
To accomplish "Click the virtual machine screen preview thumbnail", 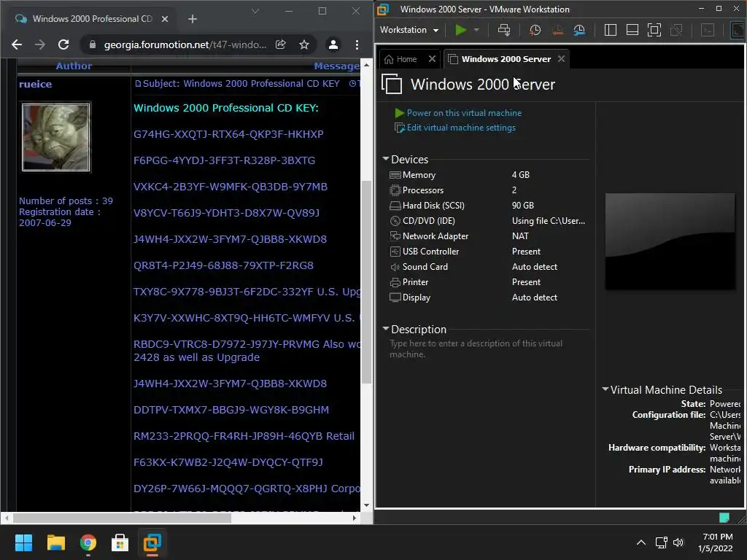I will point(670,241).
